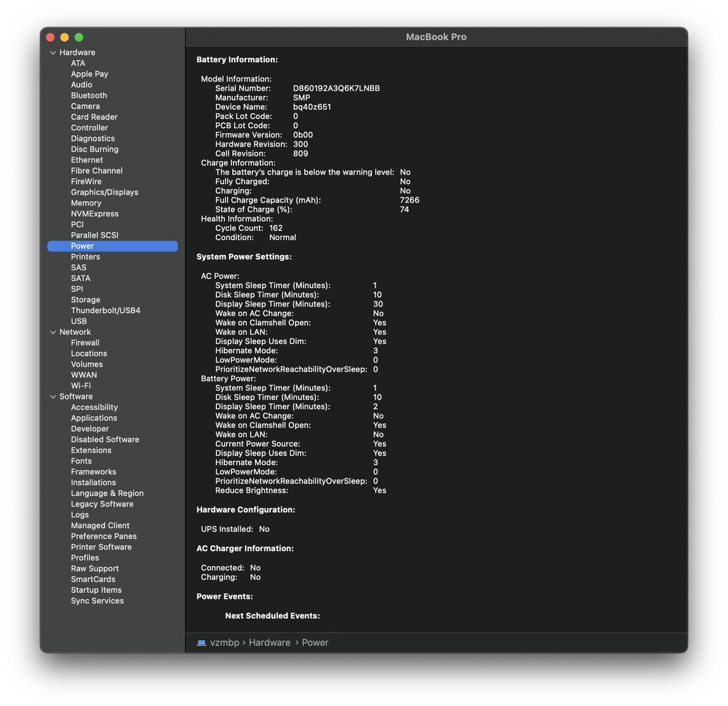Show Wi-Fi network information
Viewport: 728px width, 706px height.
click(81, 386)
